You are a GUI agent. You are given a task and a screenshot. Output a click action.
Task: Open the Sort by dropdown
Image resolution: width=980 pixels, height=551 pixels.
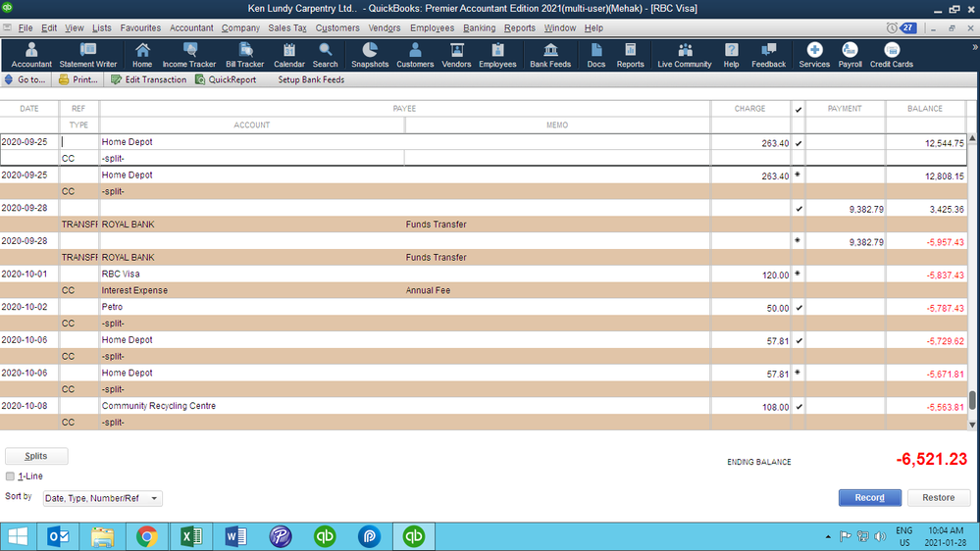(x=102, y=498)
